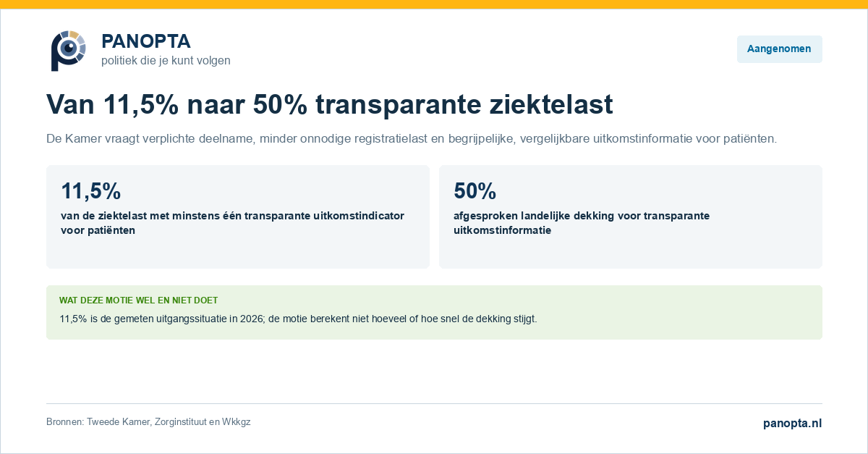Click the left statistic card background
The height and width of the screenshot is (454, 868).
pos(238,217)
